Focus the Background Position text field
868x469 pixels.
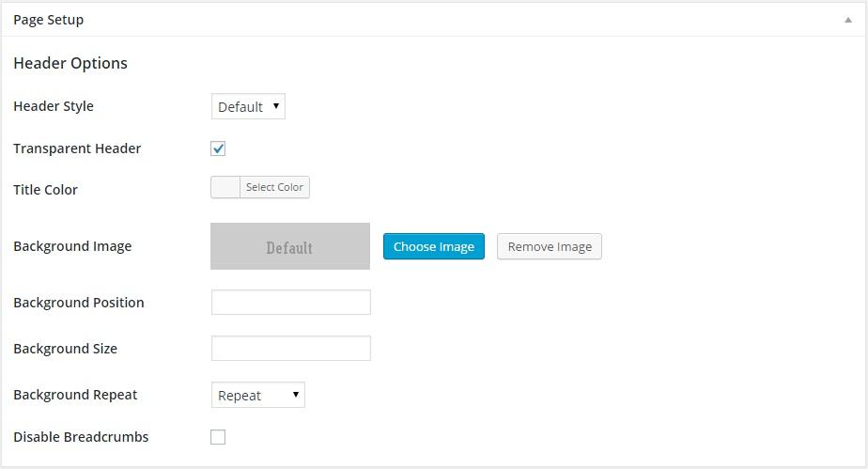pos(290,302)
